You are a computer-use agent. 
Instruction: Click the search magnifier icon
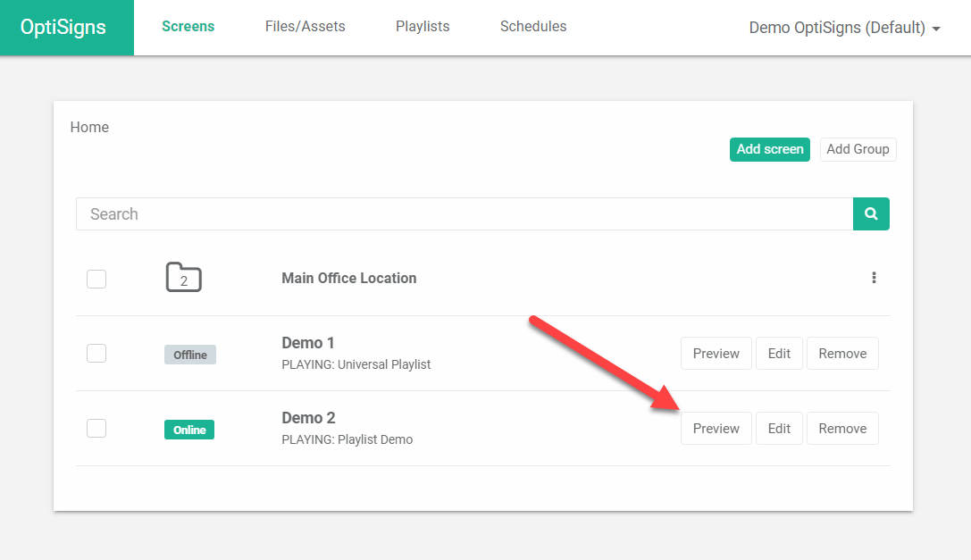pyautogui.click(x=870, y=213)
